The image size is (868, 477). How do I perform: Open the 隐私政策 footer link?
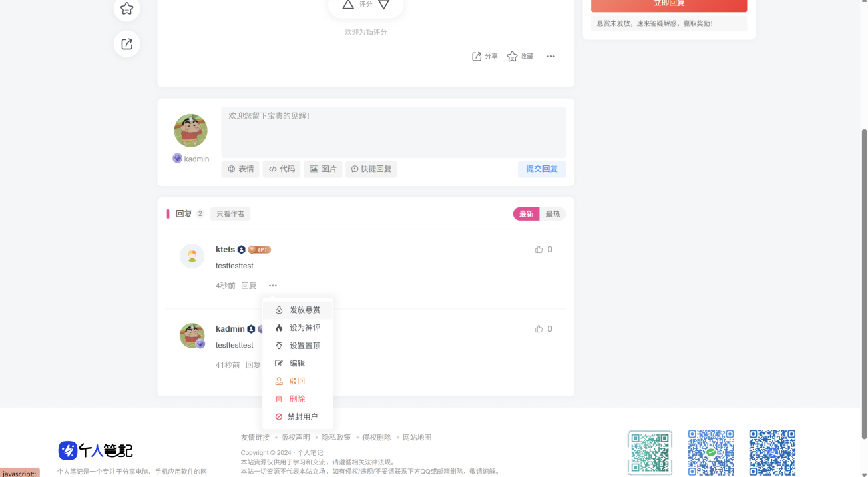click(x=336, y=438)
